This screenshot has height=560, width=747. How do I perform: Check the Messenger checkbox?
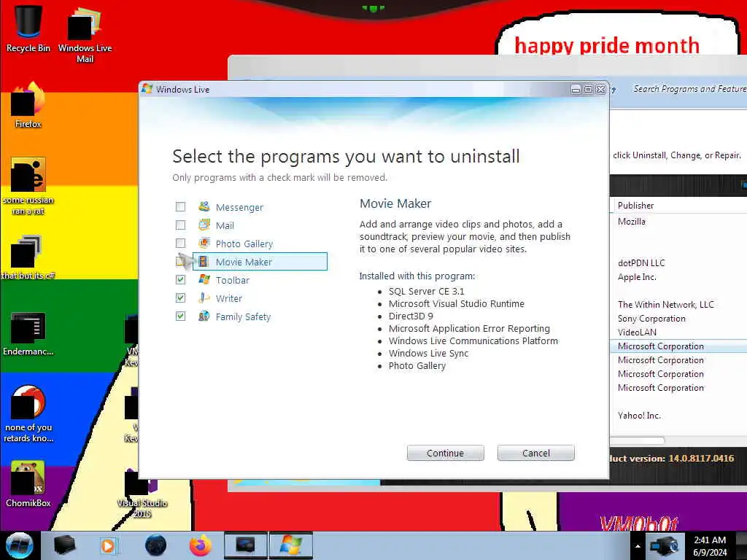(181, 206)
